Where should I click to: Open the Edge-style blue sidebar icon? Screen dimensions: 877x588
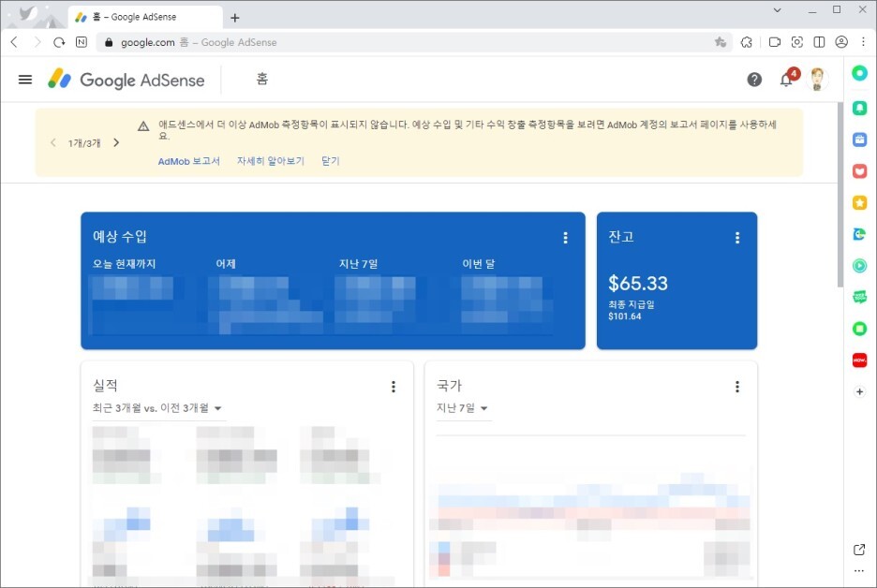click(x=859, y=234)
